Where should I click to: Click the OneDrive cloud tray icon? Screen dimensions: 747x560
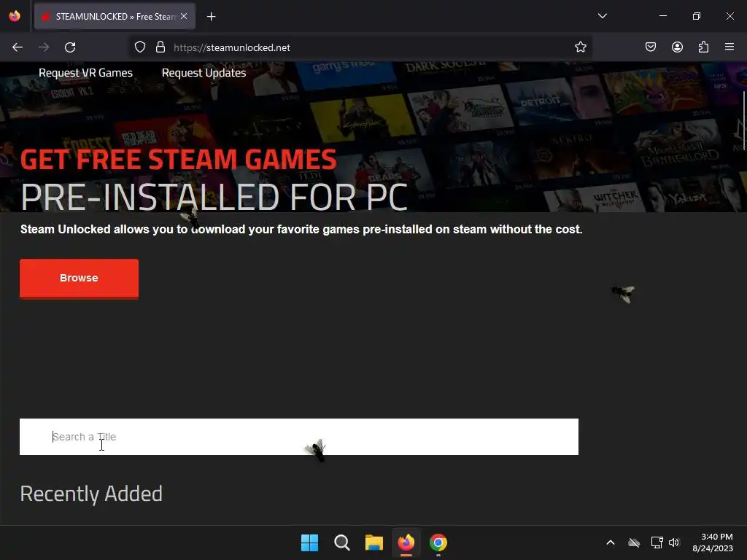(634, 542)
